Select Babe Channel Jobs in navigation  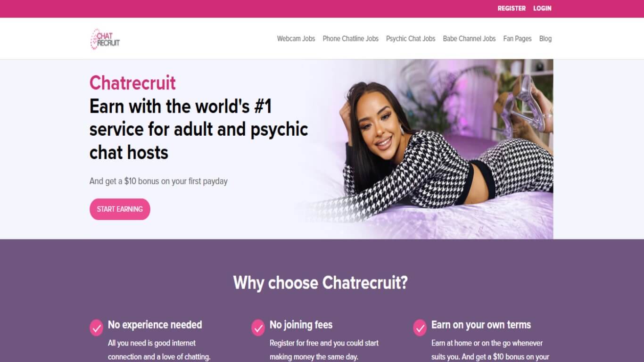tap(469, 39)
